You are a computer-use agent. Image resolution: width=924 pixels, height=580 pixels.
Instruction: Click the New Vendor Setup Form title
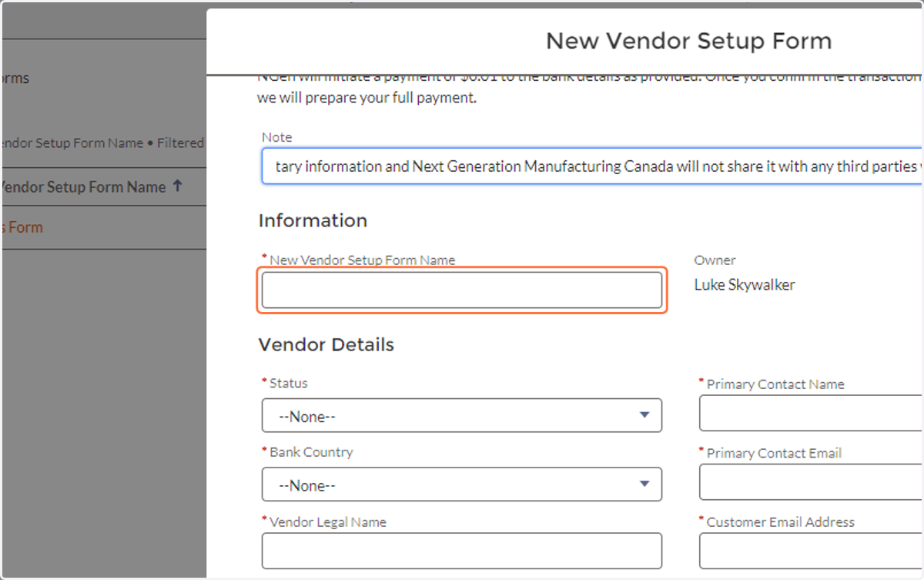689,41
